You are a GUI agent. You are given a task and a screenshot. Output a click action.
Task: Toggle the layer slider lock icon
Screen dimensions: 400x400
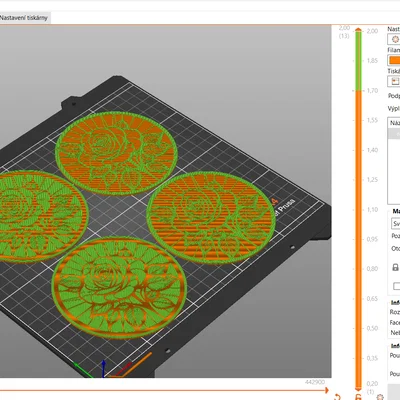point(358,397)
